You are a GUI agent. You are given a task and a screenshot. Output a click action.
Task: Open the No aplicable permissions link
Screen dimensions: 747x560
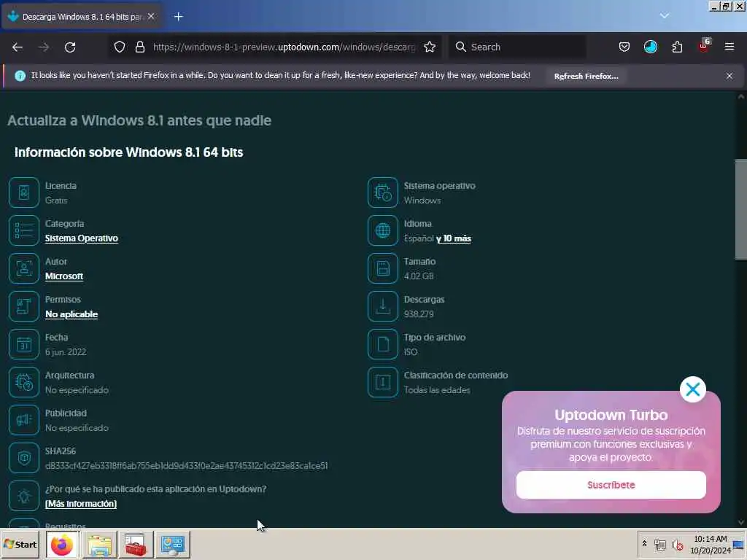(71, 314)
